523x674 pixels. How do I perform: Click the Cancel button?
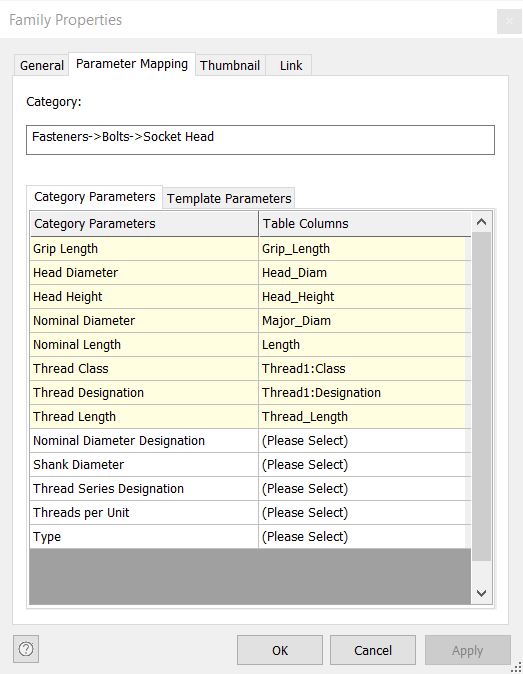[x=373, y=650]
